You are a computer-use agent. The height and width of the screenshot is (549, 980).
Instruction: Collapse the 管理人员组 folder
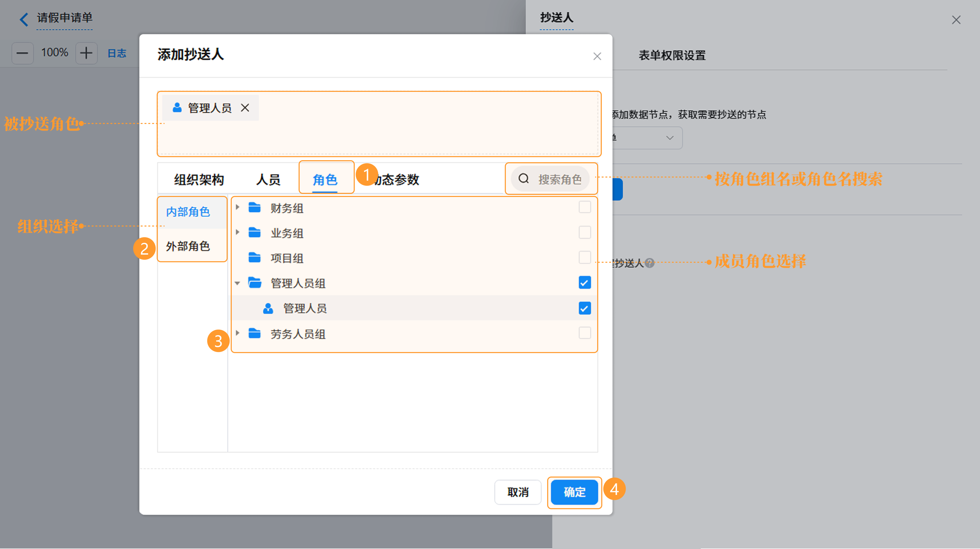(237, 283)
